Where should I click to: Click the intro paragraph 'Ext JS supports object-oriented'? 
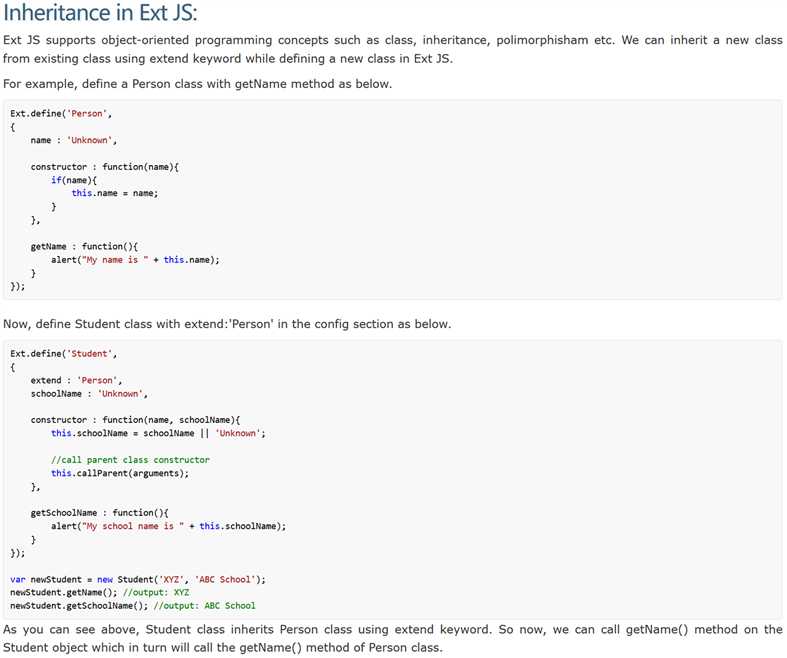[x=393, y=49]
